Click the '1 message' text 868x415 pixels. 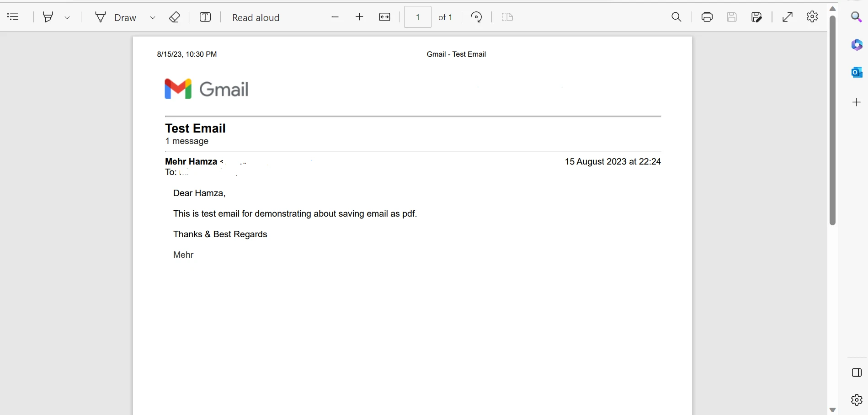187,141
